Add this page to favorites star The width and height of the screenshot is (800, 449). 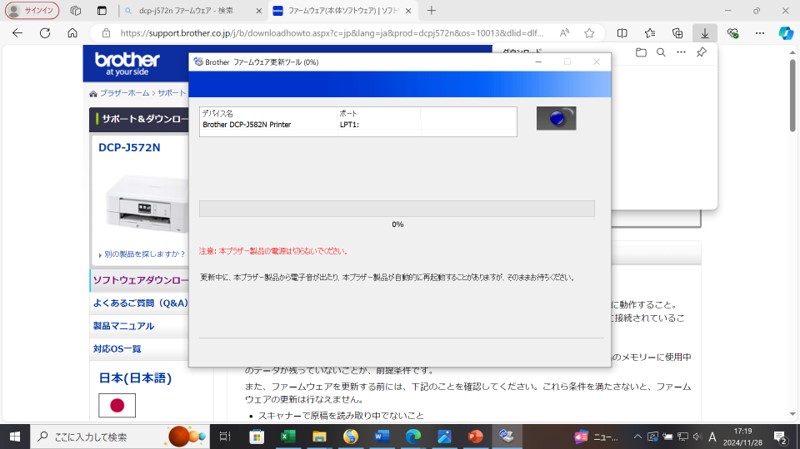[x=589, y=33]
